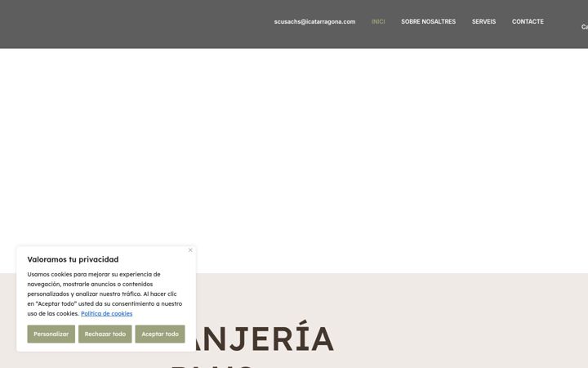Viewport: 588px width, 368px height.
Task: Open the INICI menu item
Action: (x=378, y=22)
